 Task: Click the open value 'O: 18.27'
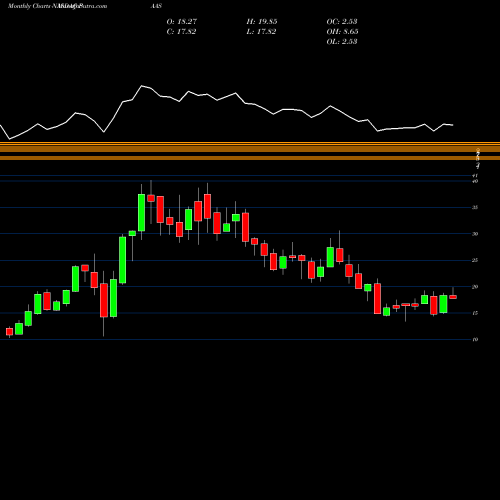click(x=182, y=21)
